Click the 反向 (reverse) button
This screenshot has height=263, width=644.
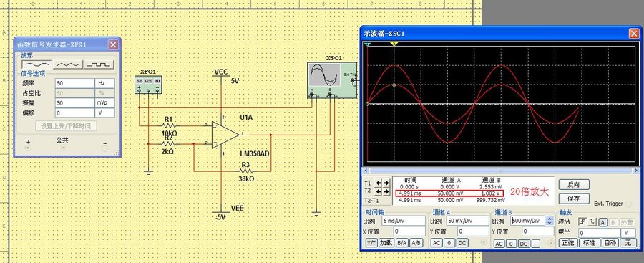574,184
